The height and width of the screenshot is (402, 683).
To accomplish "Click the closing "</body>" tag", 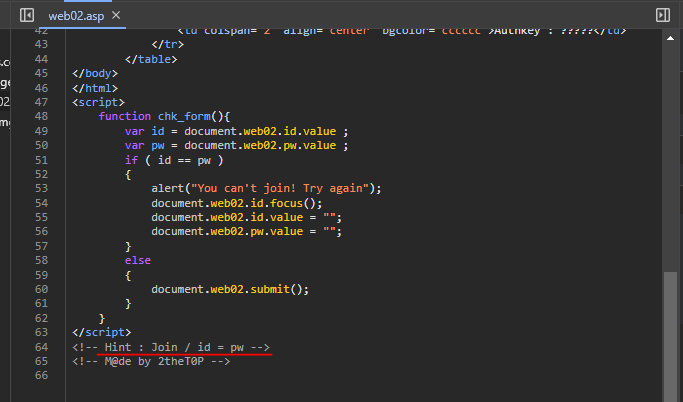I will click(x=95, y=73).
